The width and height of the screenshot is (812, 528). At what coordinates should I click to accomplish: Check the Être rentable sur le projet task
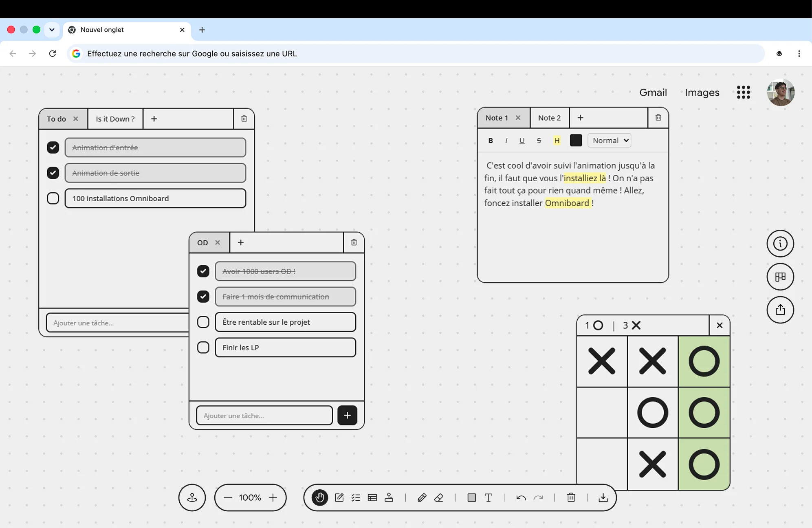tap(203, 322)
